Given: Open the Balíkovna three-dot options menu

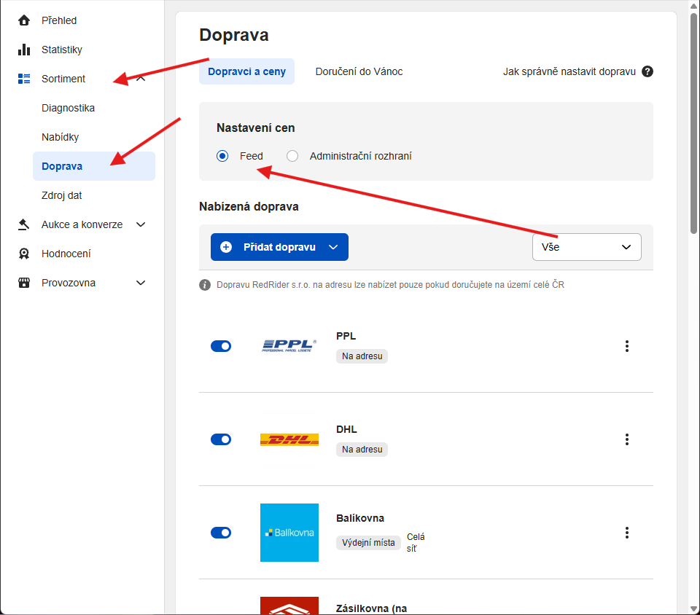Looking at the screenshot, I should coord(627,533).
